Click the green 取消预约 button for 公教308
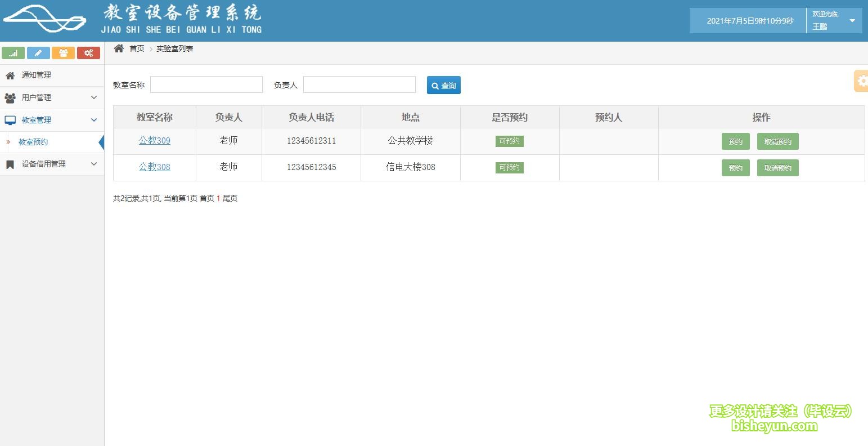The width and height of the screenshot is (868, 446). pyautogui.click(x=777, y=167)
